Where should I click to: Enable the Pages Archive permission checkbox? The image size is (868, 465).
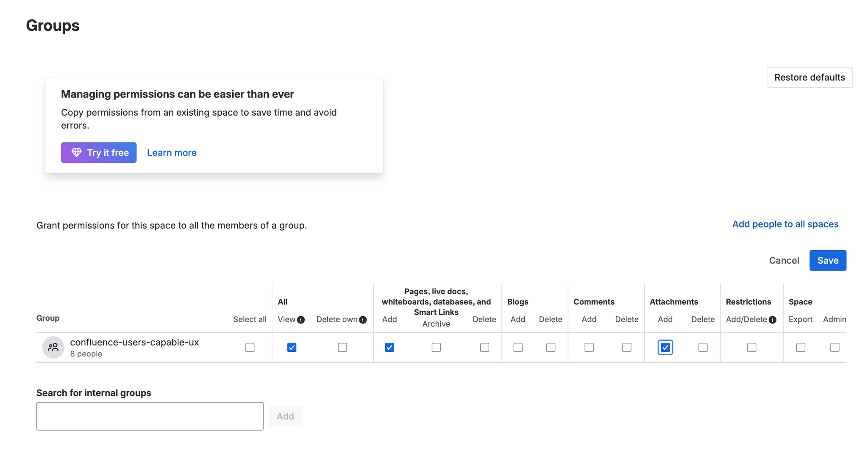[436, 348]
